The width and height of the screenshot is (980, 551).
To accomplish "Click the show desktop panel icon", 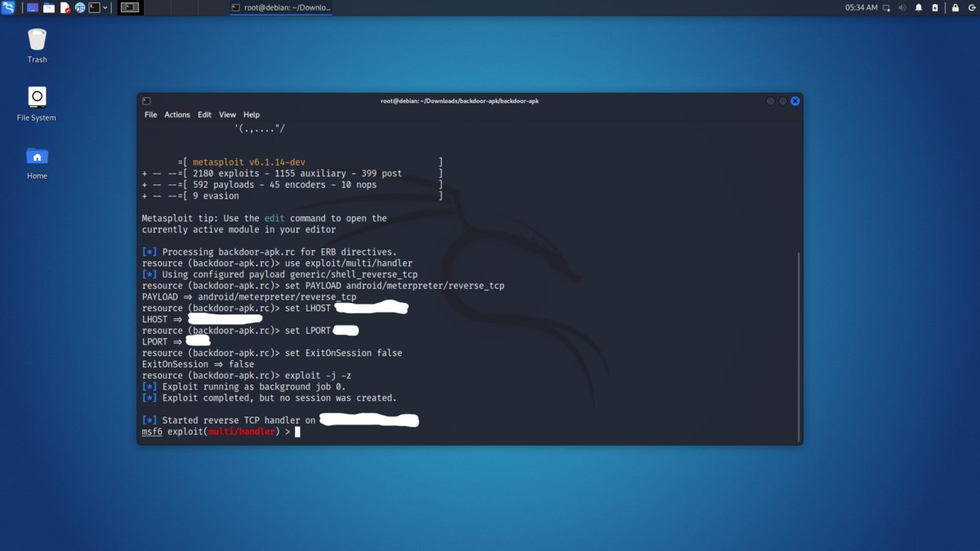I will [x=33, y=7].
